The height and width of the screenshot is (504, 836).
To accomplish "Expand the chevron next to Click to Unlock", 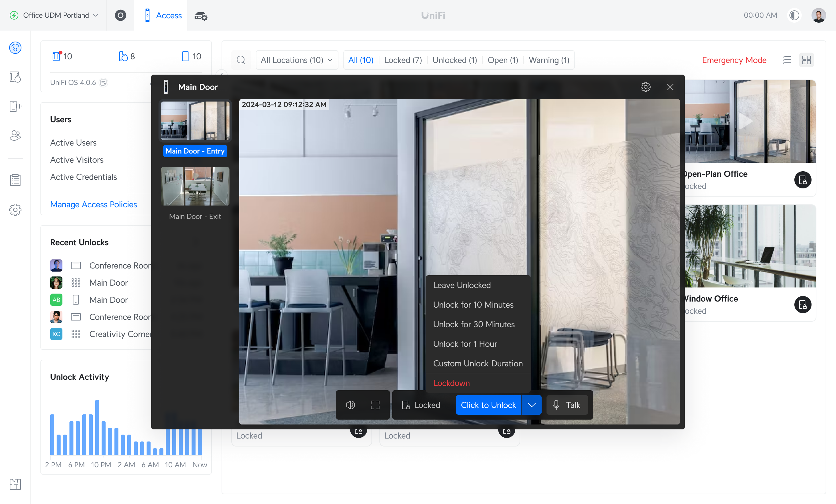I will point(531,405).
